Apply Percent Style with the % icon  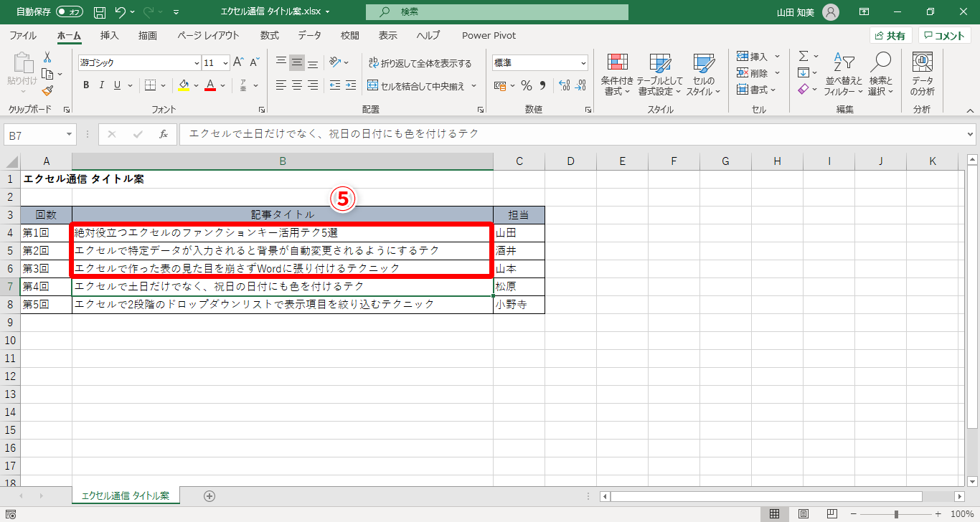526,85
